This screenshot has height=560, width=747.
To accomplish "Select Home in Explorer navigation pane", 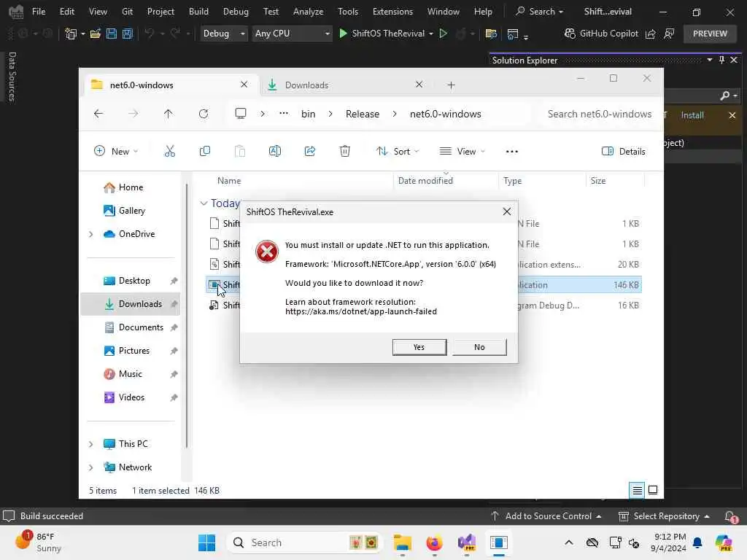I will tap(131, 187).
